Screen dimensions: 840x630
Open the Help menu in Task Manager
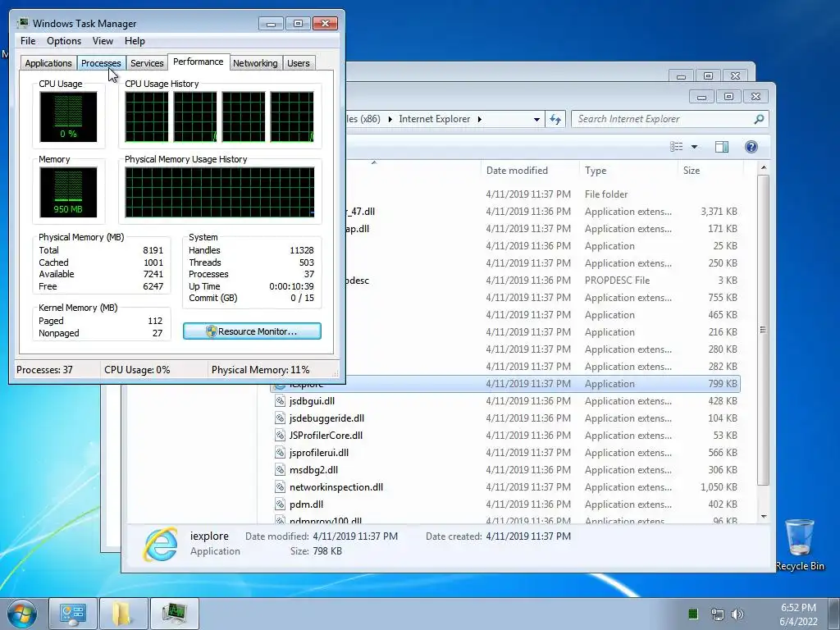(135, 41)
